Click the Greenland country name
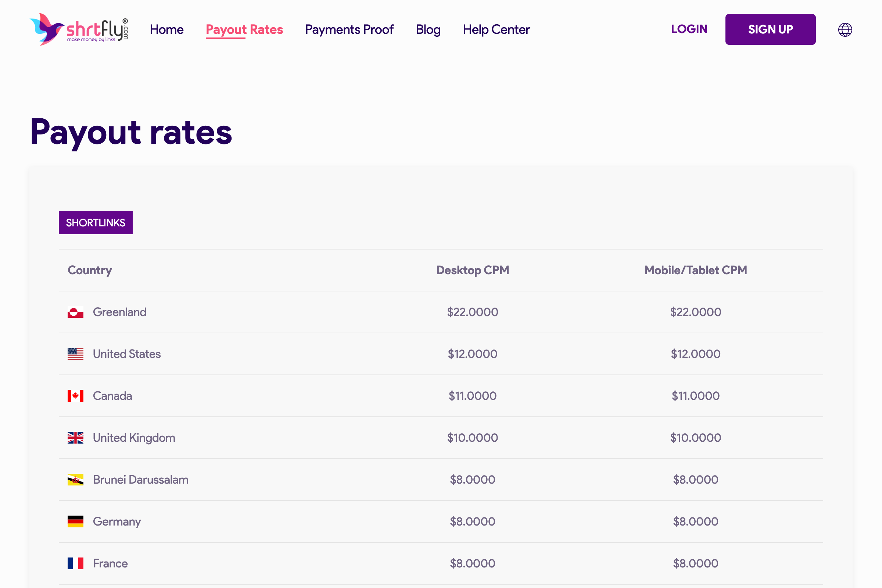Screen dimensions: 882x588 click(x=120, y=312)
